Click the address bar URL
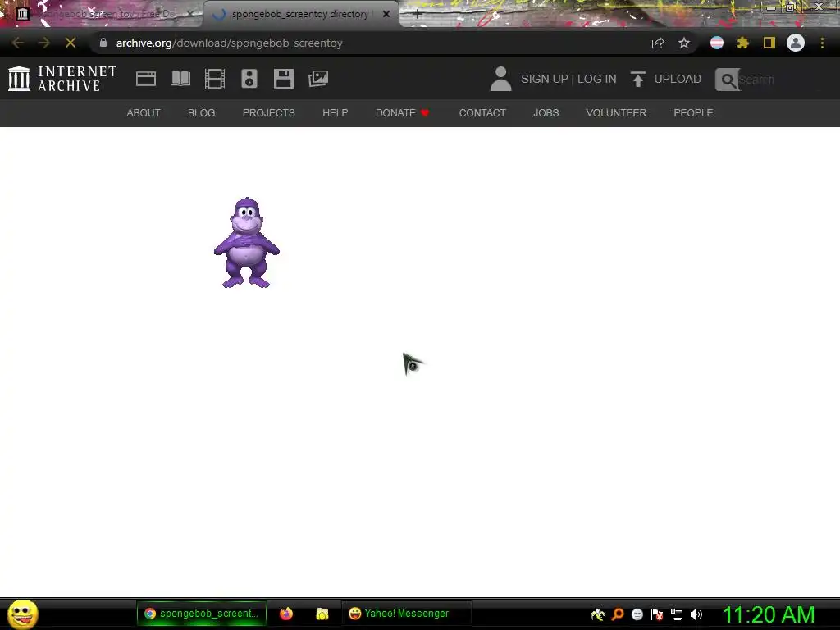 pos(230,43)
